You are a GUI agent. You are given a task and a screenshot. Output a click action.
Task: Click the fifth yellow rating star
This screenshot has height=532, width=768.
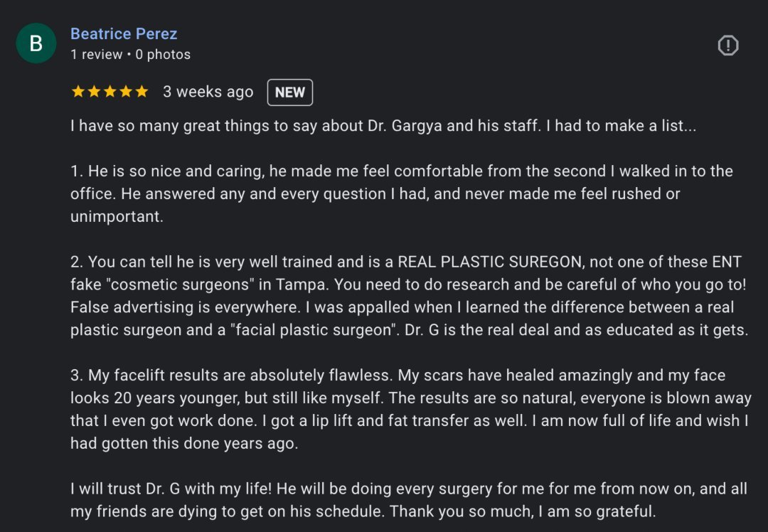142,92
